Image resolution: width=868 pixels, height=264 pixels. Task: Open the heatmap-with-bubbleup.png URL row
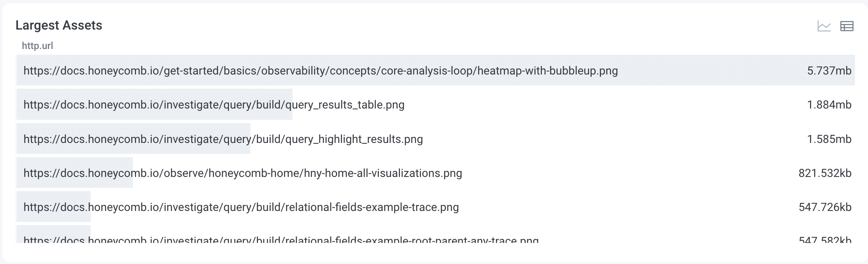click(x=321, y=71)
